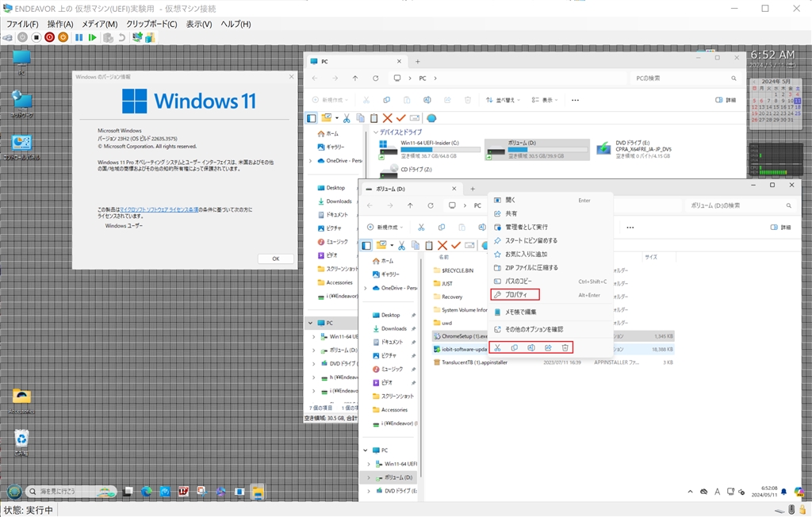Click the taskbar search box
This screenshot has width=812, height=517.
[x=71, y=491]
